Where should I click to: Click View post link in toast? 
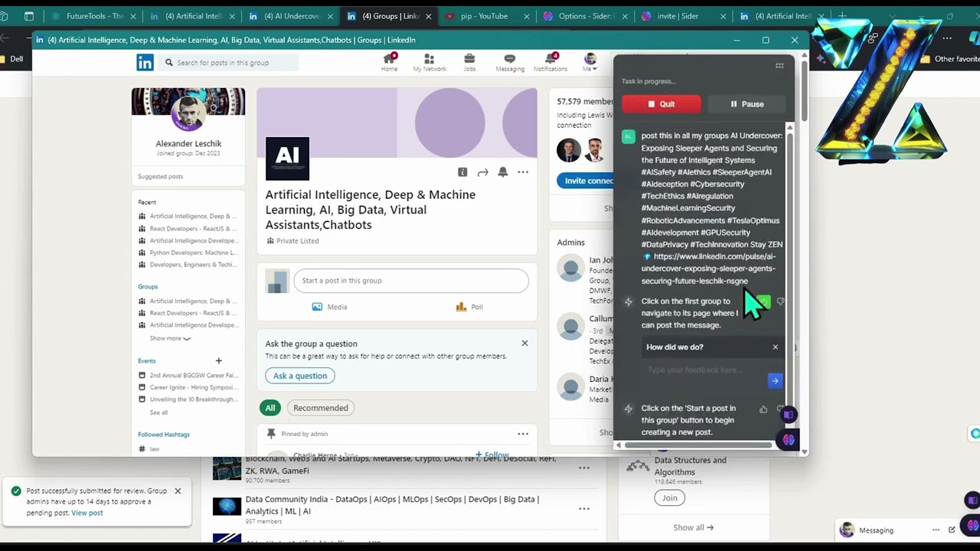tap(87, 513)
